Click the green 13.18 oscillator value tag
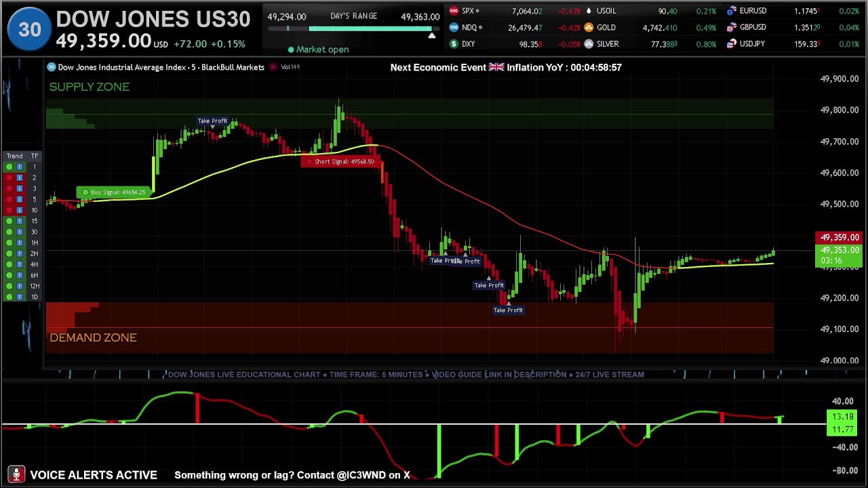 (842, 418)
